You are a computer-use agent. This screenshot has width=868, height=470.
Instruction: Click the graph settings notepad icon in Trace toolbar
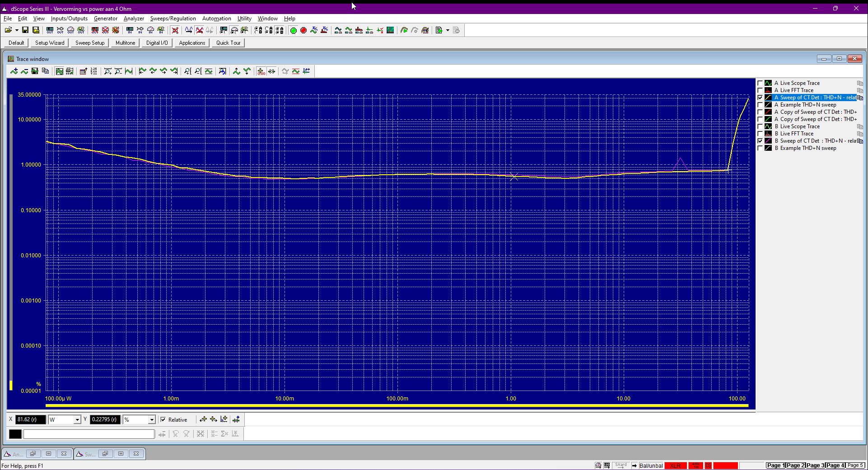(x=83, y=71)
